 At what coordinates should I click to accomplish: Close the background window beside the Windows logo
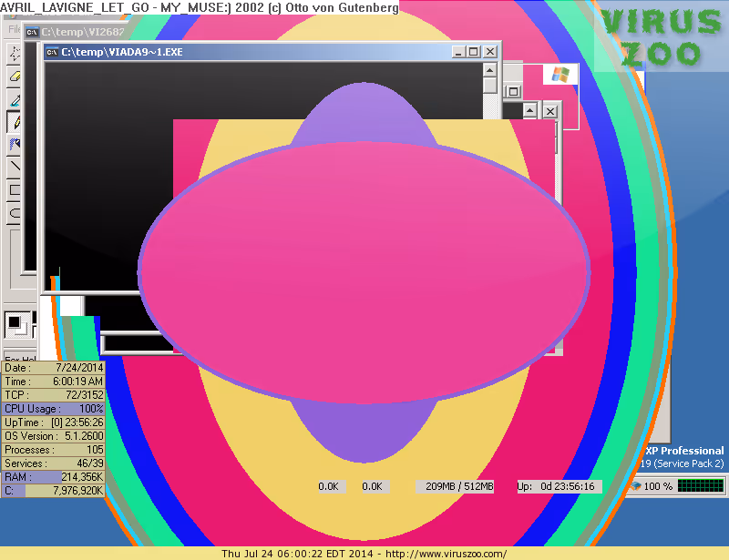tap(550, 111)
